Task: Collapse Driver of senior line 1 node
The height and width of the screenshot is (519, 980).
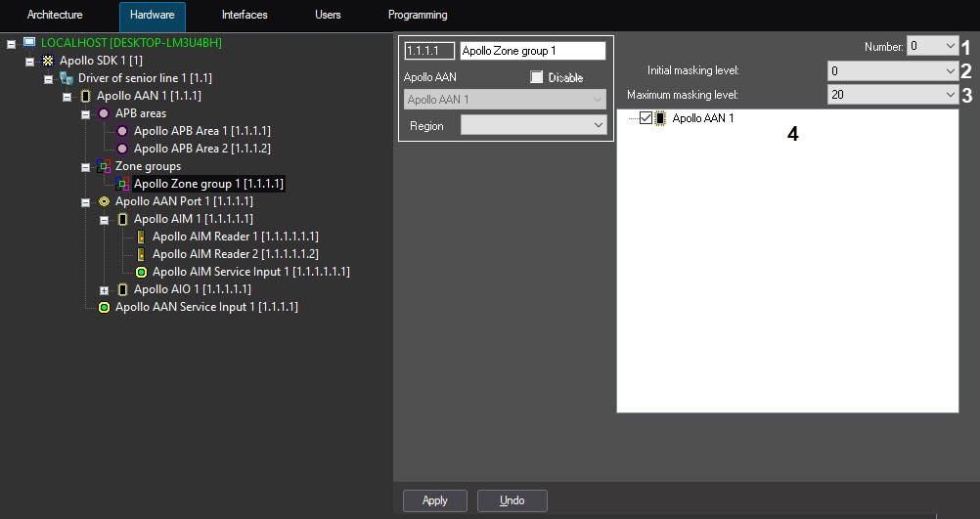Action: coord(48,79)
